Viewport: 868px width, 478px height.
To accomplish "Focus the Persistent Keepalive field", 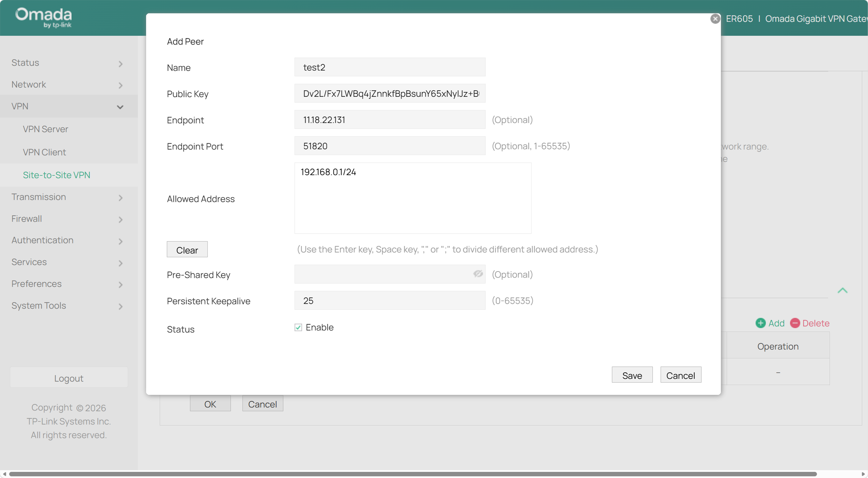I will tap(390, 300).
